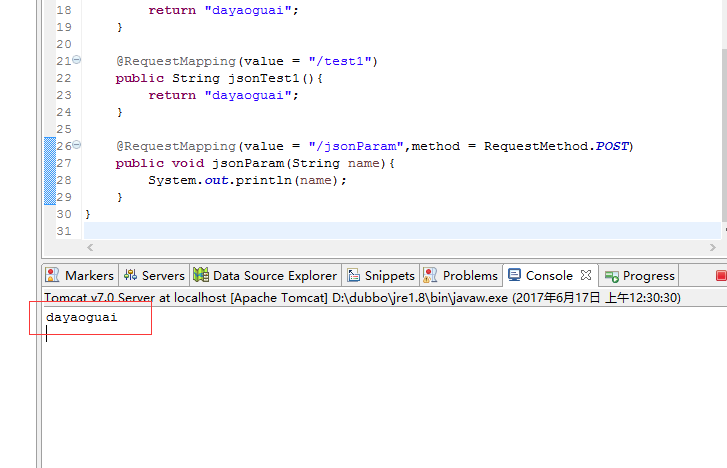Click line number 28 in the gutter

click(63, 180)
